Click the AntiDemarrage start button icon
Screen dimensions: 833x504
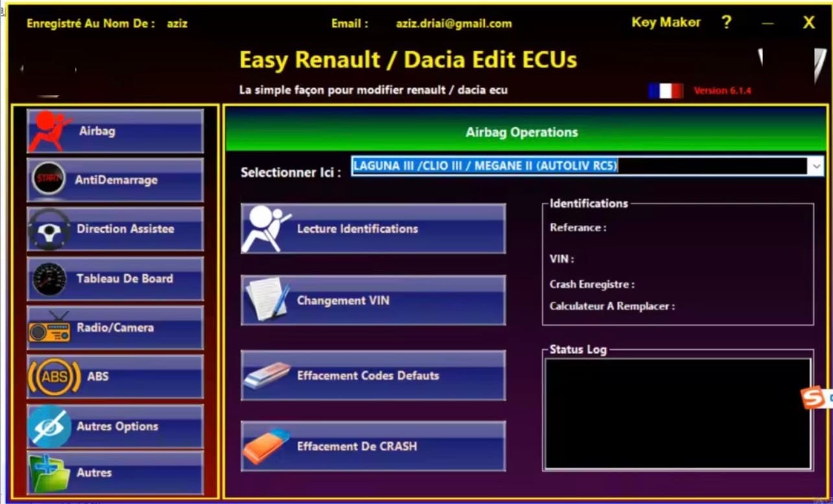pyautogui.click(x=49, y=179)
